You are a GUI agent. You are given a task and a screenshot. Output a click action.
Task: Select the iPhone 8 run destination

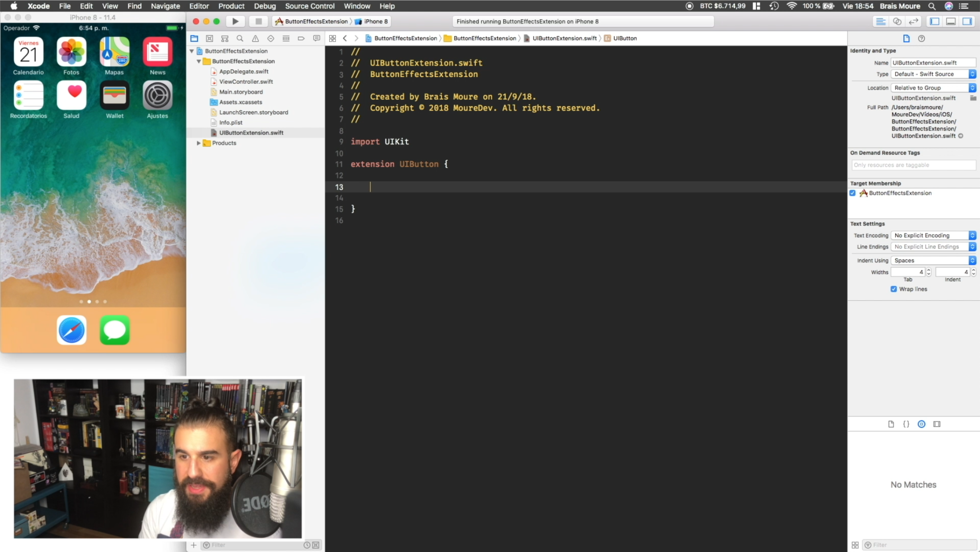tap(372, 21)
